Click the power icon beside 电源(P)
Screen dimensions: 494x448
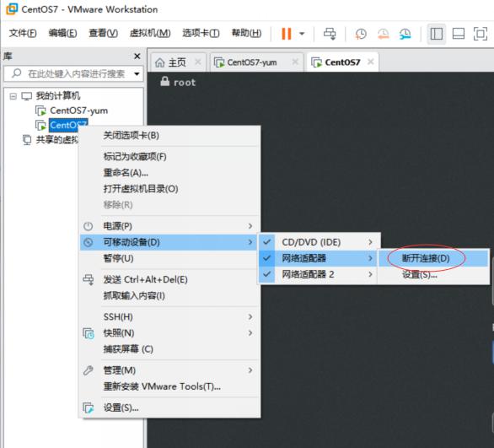[x=88, y=226]
